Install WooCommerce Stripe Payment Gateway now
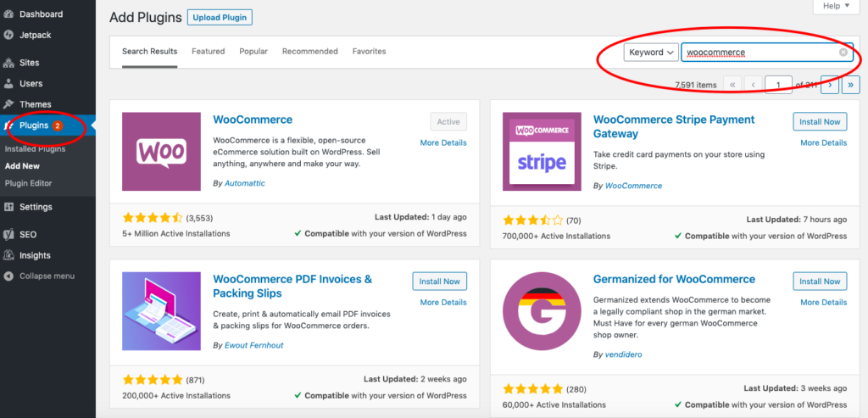This screenshot has width=868, height=418. 820,121
